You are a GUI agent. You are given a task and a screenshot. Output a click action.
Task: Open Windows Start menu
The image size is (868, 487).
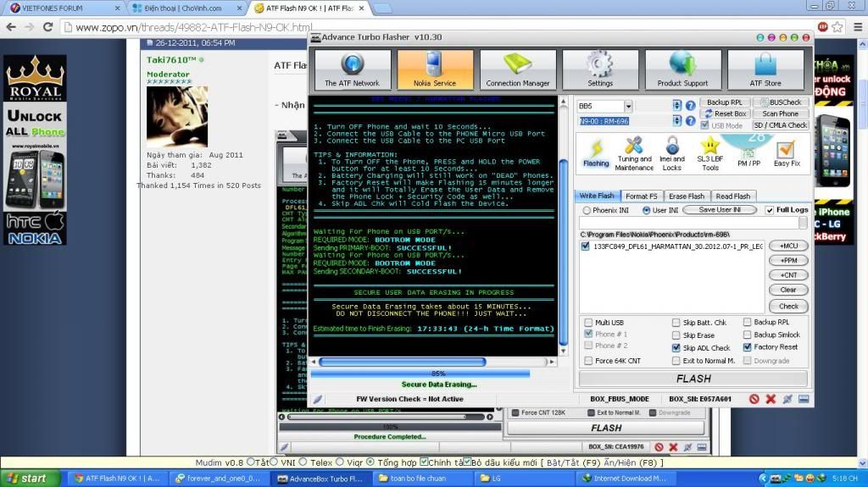pyautogui.click(x=30, y=479)
